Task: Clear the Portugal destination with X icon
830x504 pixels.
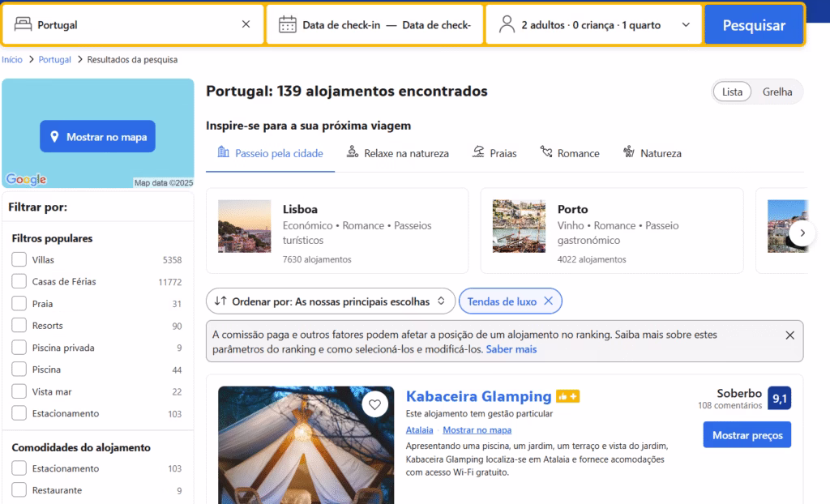Action: 246,24
